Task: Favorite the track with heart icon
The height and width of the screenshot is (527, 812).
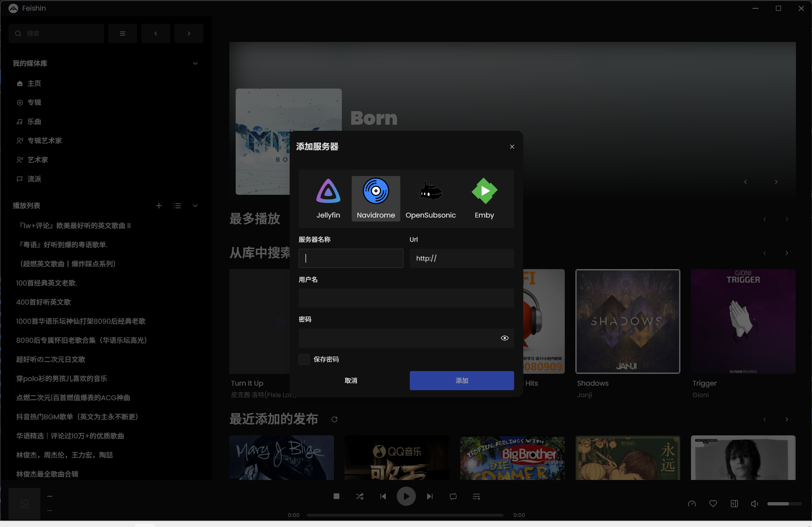Action: coord(713,504)
